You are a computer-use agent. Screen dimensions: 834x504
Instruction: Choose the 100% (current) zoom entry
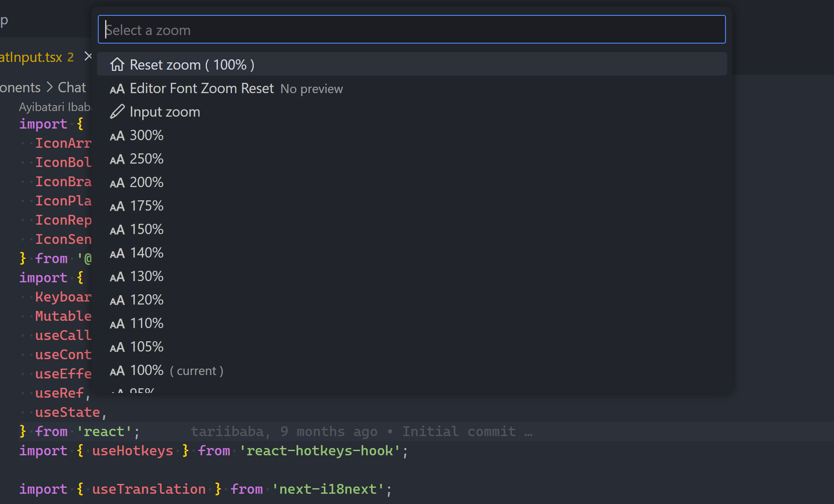tap(147, 370)
